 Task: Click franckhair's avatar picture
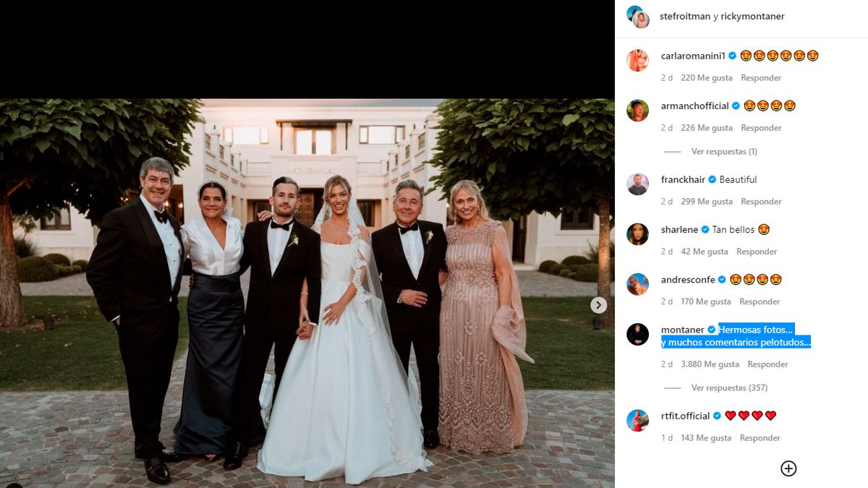click(x=637, y=184)
